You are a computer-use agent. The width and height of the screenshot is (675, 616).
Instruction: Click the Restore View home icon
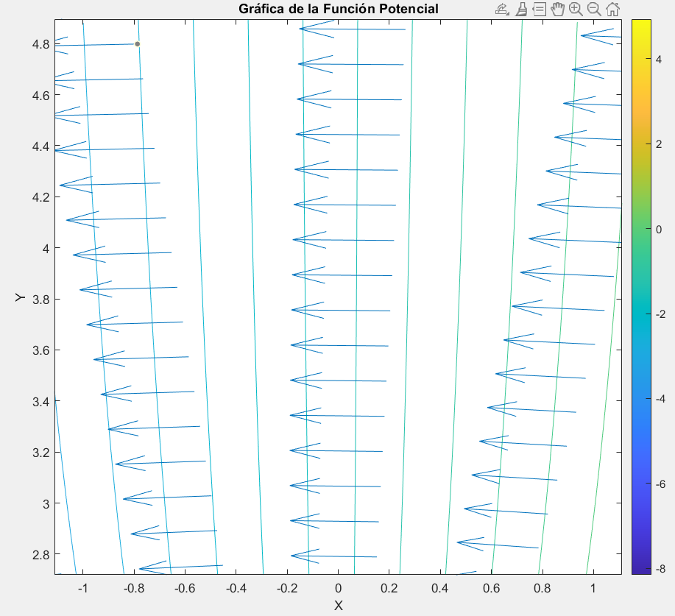pos(612,9)
